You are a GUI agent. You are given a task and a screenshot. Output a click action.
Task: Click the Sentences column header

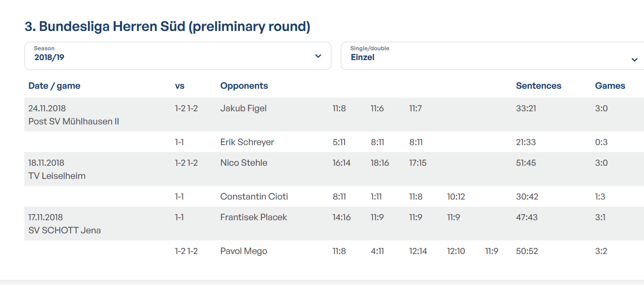point(538,86)
